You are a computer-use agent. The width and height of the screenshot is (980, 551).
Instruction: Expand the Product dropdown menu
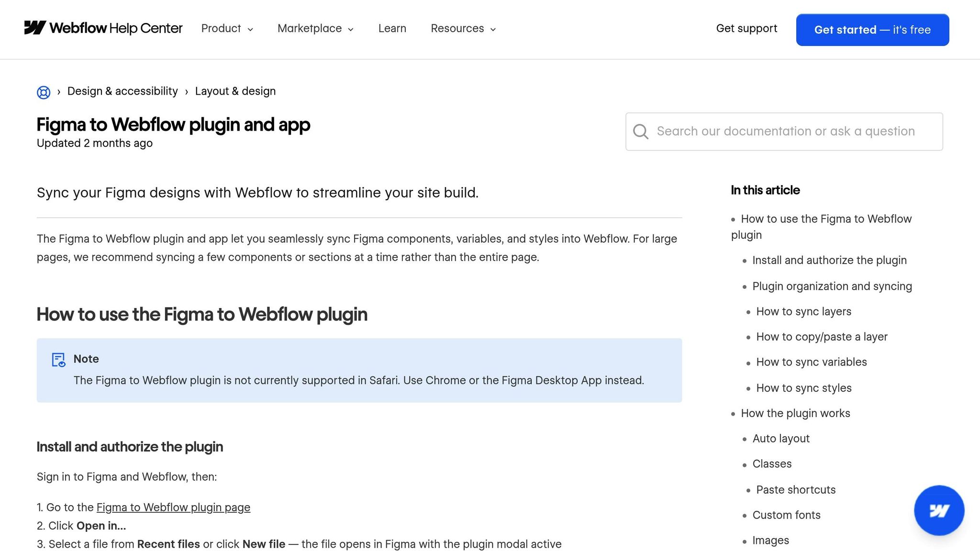click(x=226, y=29)
